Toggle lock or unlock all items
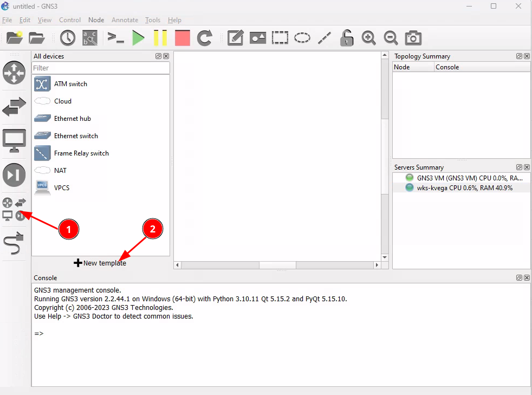532x395 pixels. (347, 38)
